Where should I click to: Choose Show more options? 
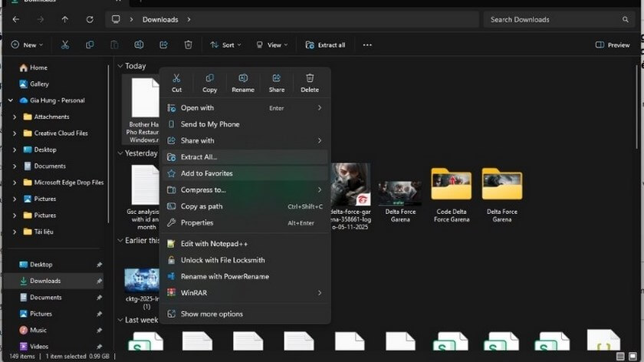[212, 314]
